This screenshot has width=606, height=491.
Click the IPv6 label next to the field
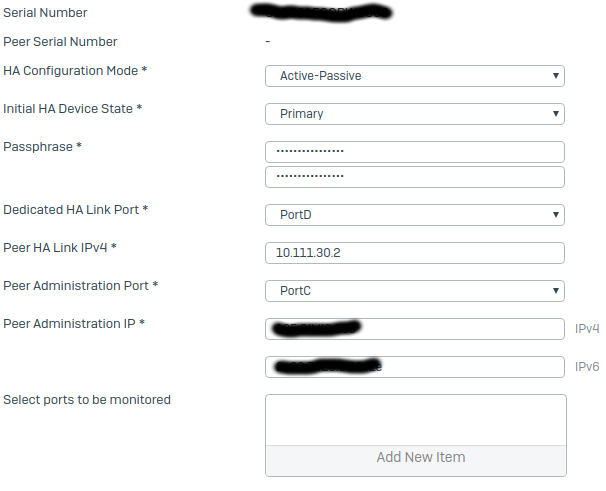click(x=587, y=367)
